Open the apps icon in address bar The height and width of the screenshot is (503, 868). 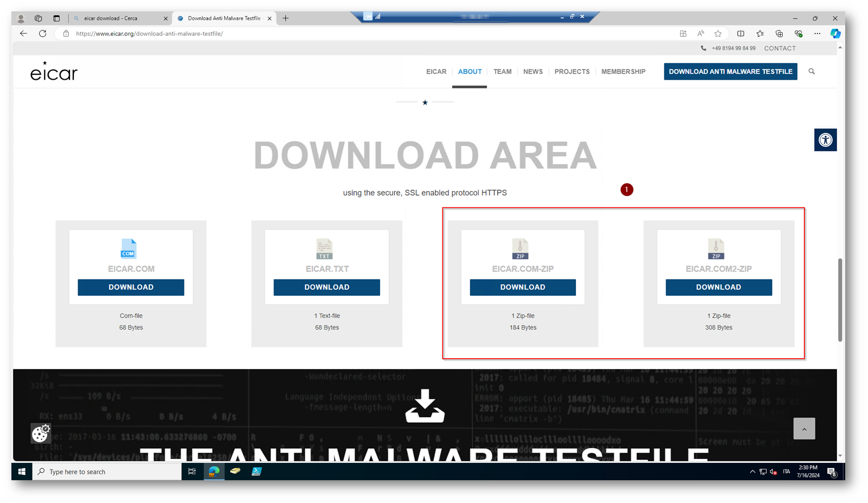[x=683, y=34]
